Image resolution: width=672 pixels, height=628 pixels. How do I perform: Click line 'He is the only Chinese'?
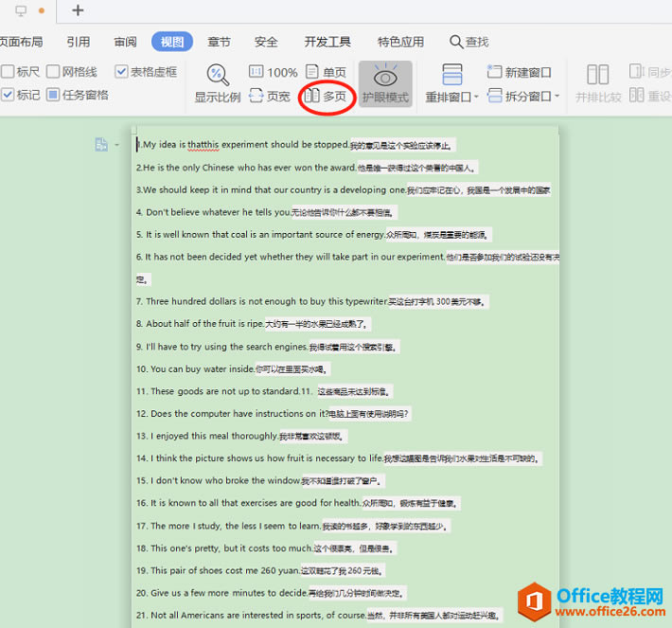(307, 168)
